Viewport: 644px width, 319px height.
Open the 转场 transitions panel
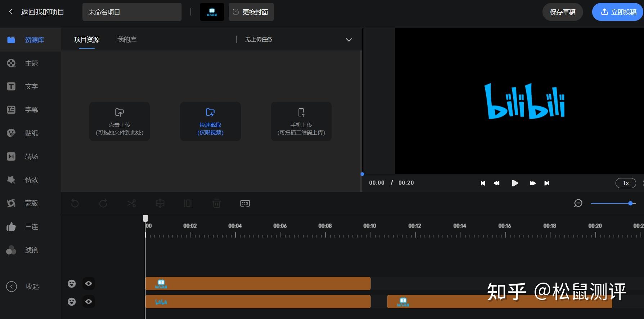(30, 156)
